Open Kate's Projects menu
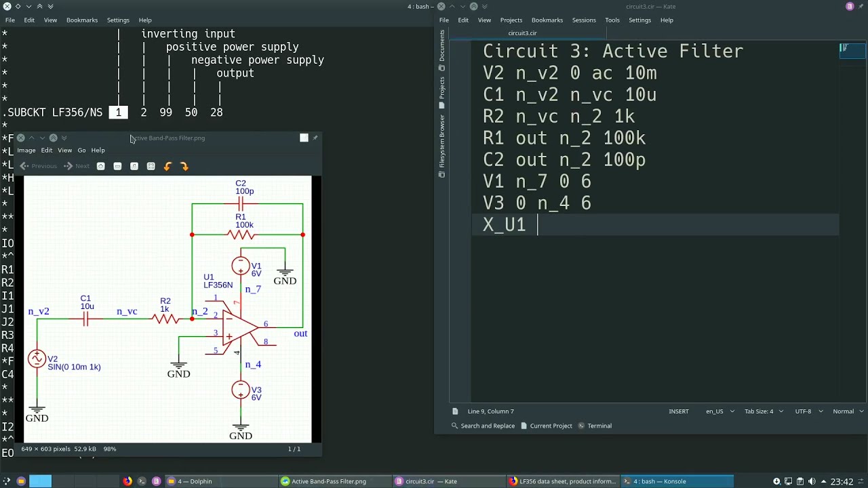Image resolution: width=868 pixels, height=488 pixels. coord(511,20)
